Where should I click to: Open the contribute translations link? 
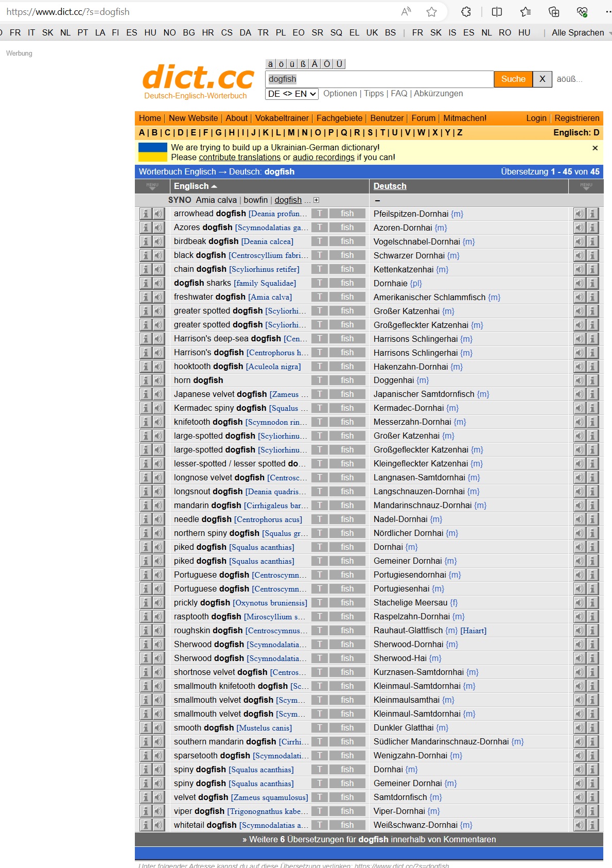(x=239, y=158)
